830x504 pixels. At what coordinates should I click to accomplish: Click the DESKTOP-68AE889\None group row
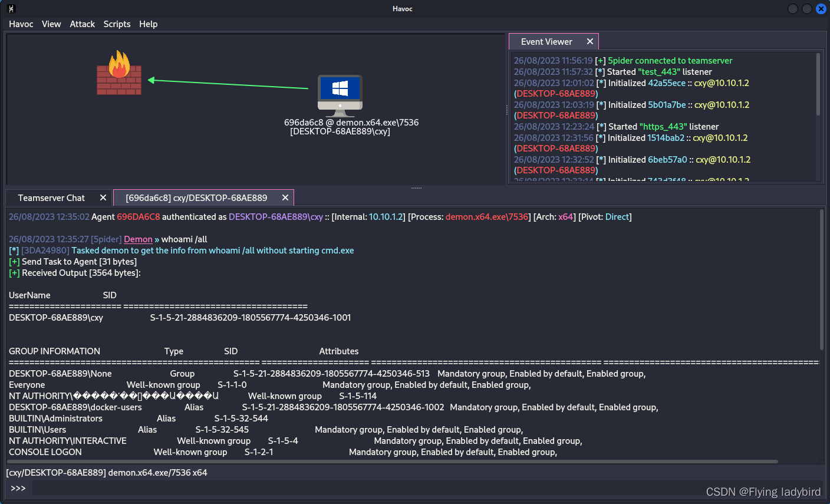[327, 374]
